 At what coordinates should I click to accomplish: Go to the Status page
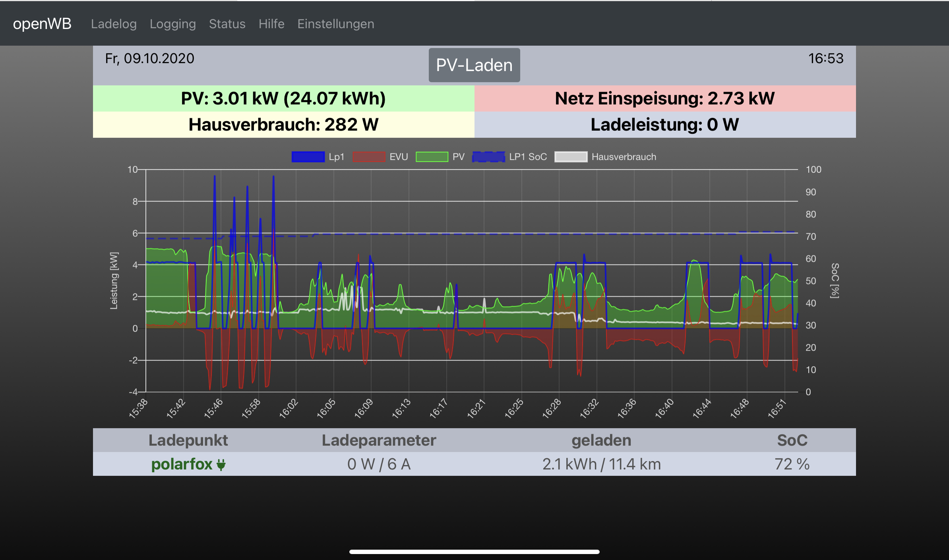(227, 24)
